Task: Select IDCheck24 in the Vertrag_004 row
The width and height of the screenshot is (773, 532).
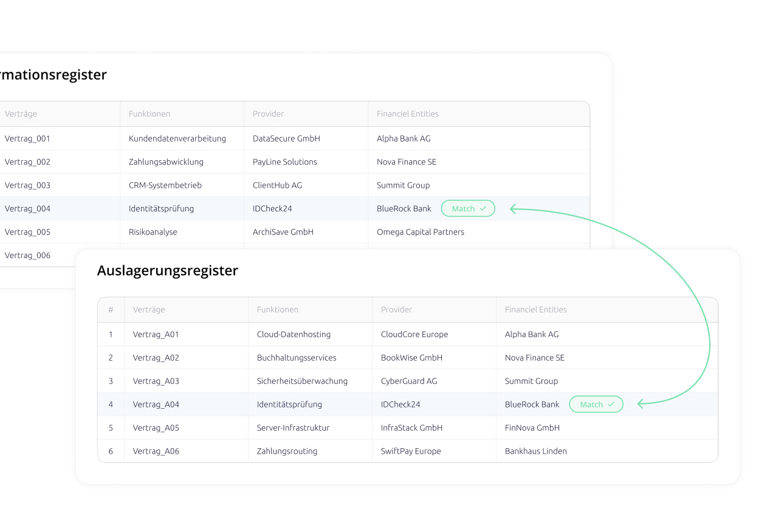Action: [272, 208]
